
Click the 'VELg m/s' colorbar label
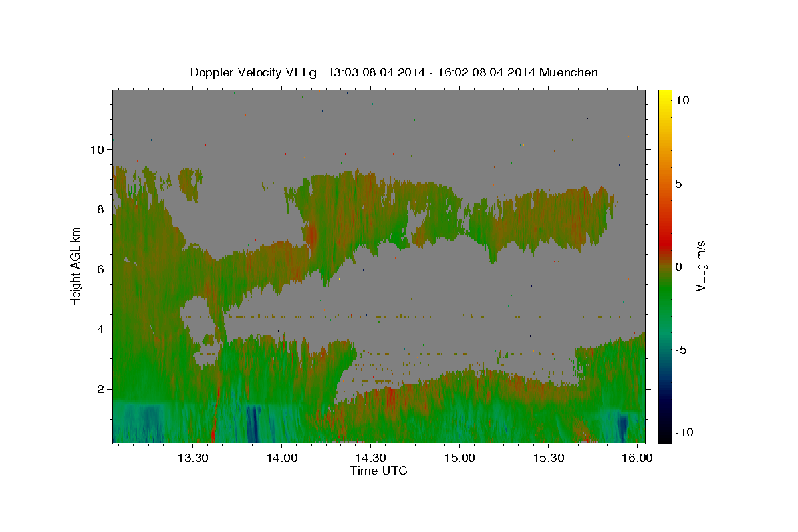point(700,266)
